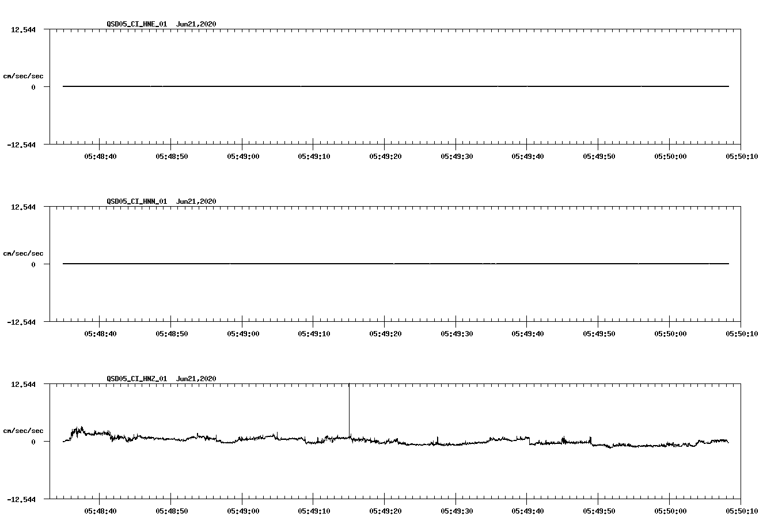Click the -12.544 bottom label on the HNN axis
This screenshot has height=532, width=782.
click(x=21, y=322)
